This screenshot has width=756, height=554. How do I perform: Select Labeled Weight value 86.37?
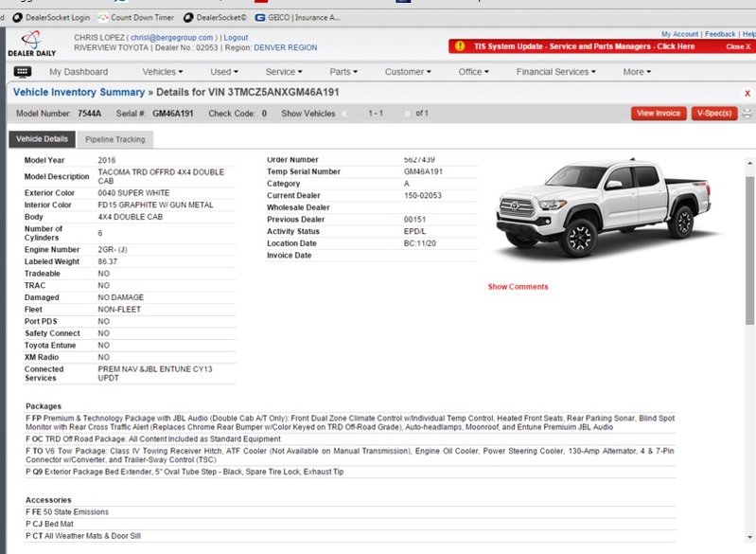(107, 261)
